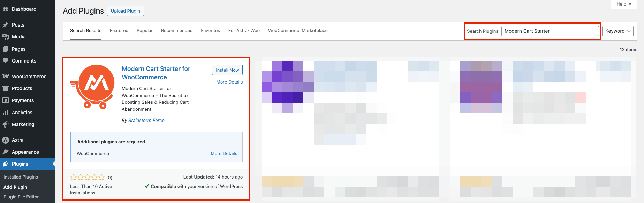Expand the Help panel
Image resolution: width=644 pixels, height=203 pixels.
click(624, 4)
